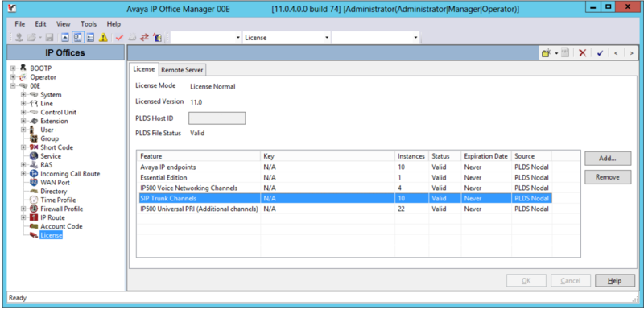Expand the BOOTP tree node

(x=13, y=68)
